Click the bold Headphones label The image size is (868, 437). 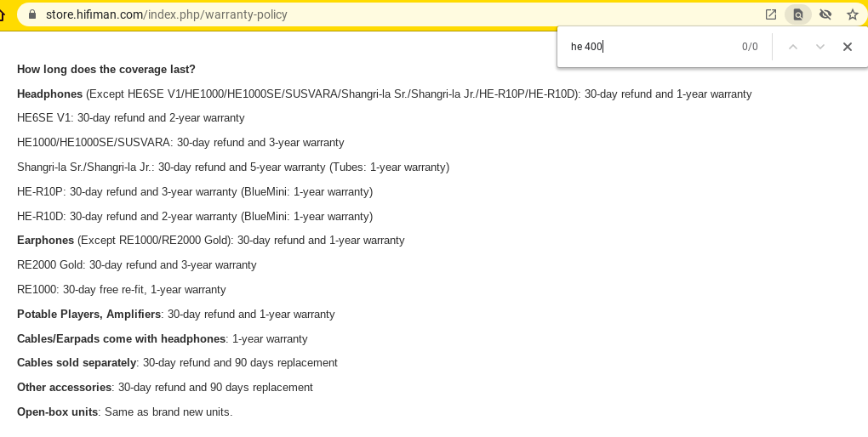click(50, 94)
